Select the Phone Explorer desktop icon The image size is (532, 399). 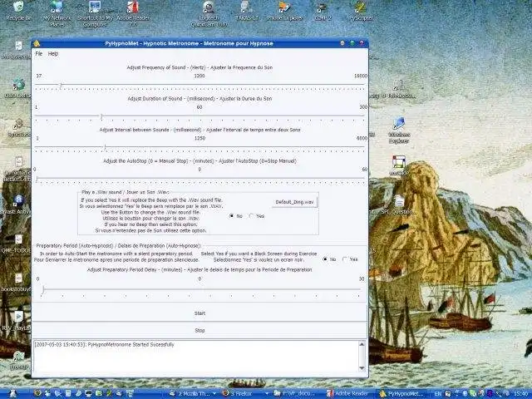point(285,11)
